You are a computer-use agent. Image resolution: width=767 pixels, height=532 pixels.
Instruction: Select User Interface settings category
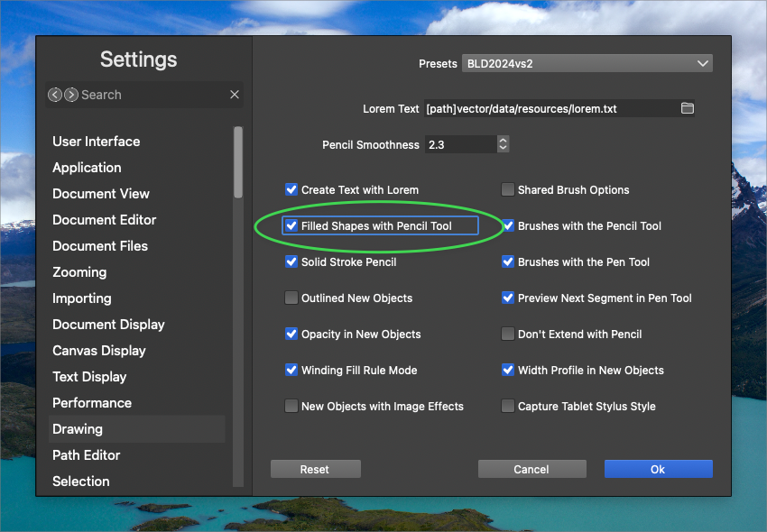tap(97, 142)
